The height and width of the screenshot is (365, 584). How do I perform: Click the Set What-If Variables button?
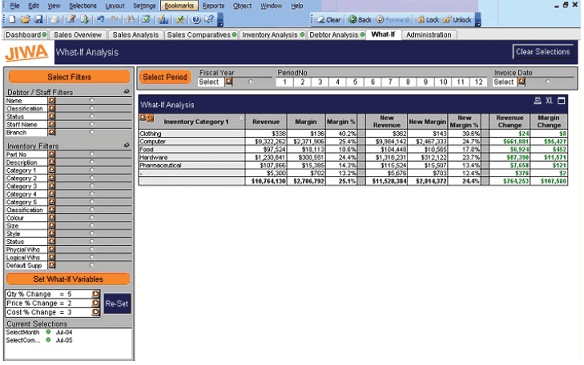[x=68, y=279]
